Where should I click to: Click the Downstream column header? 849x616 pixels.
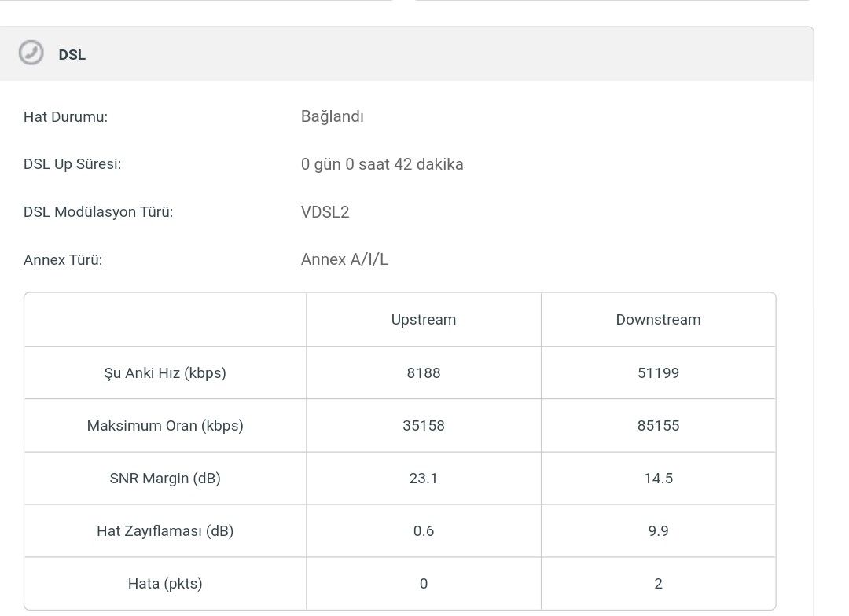pos(658,320)
